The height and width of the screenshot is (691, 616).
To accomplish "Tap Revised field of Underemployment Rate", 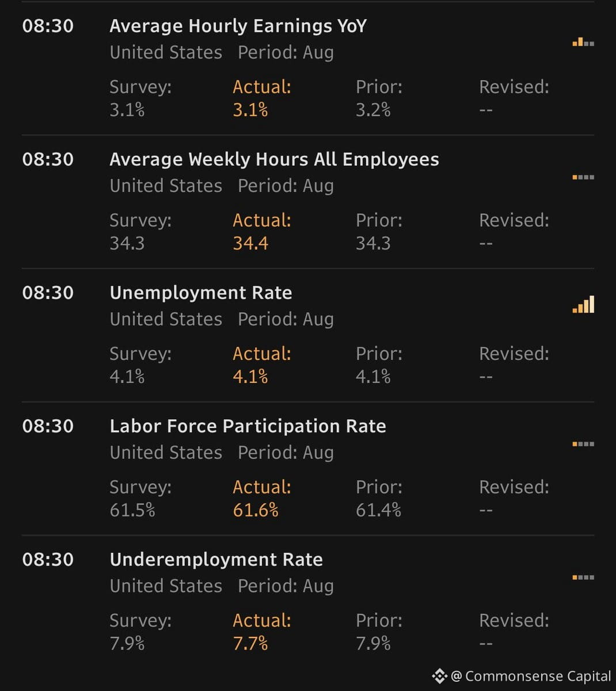I will pyautogui.click(x=514, y=632).
